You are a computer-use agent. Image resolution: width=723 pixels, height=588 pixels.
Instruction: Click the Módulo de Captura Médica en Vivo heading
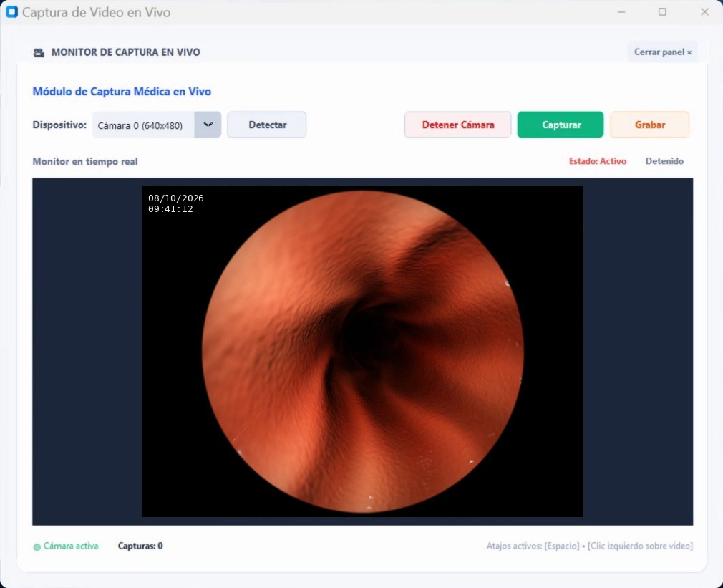point(122,91)
